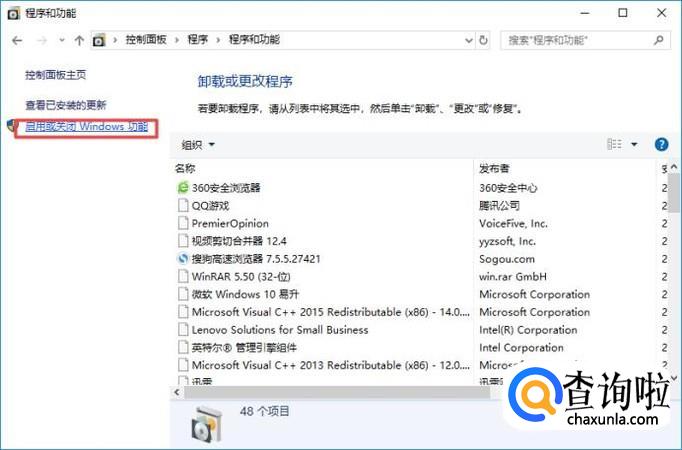Click publisher cell Sogou.com
682x450 pixels.
(x=507, y=259)
